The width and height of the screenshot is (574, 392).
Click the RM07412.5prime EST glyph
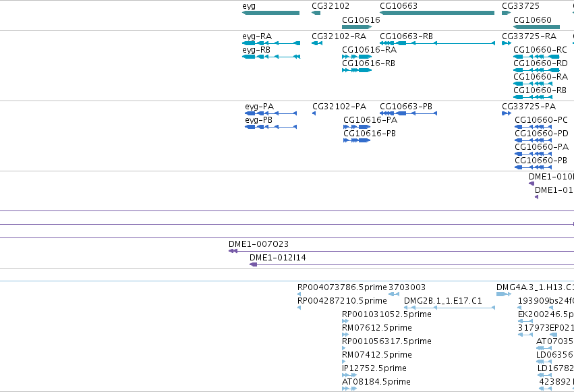(344, 362)
